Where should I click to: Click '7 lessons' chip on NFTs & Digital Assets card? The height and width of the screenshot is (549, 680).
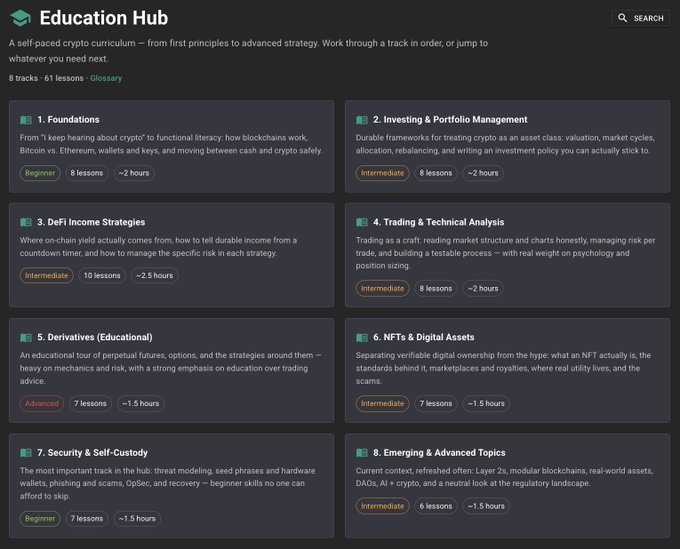435,403
